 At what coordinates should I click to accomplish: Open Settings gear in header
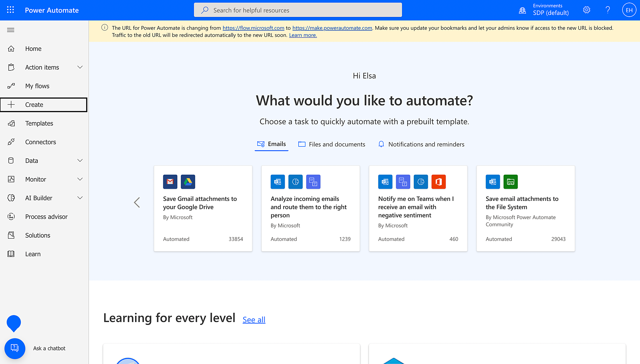coord(587,10)
